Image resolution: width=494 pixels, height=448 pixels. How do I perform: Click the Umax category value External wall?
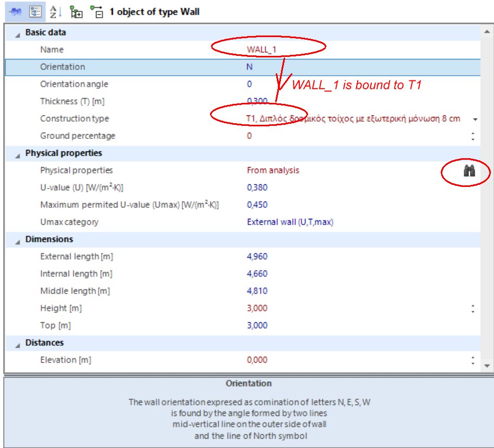[x=290, y=222]
